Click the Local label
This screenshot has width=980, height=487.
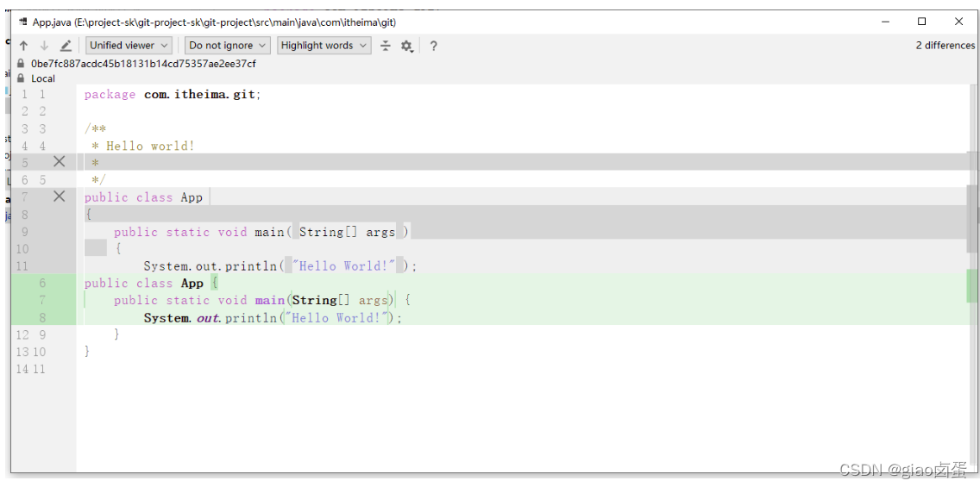(43, 78)
